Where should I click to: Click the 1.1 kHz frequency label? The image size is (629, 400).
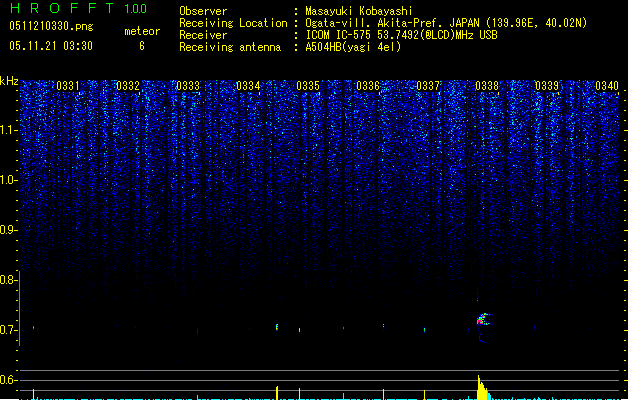(8, 130)
